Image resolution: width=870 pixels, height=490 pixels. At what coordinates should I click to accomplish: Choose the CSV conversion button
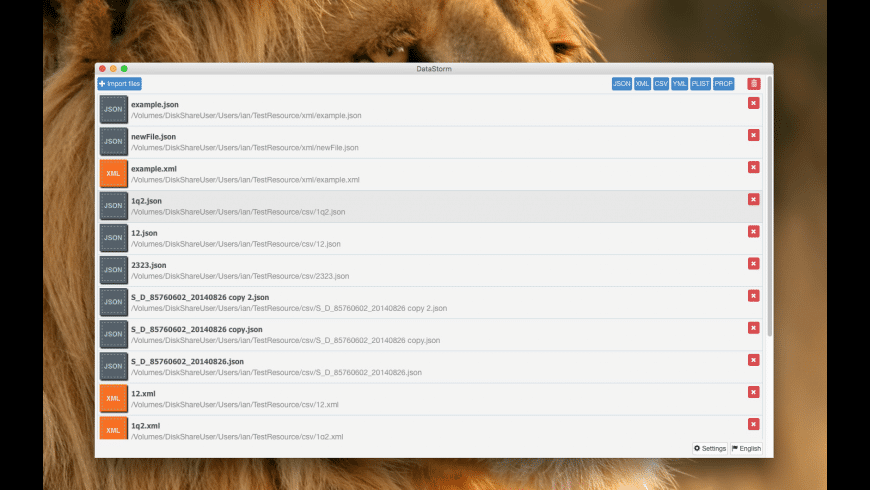tap(661, 84)
